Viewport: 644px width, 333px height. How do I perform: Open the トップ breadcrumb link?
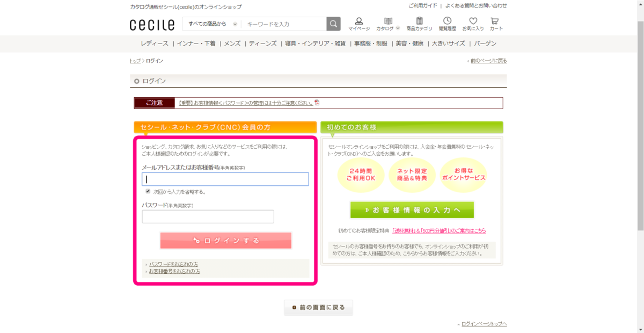(x=135, y=61)
